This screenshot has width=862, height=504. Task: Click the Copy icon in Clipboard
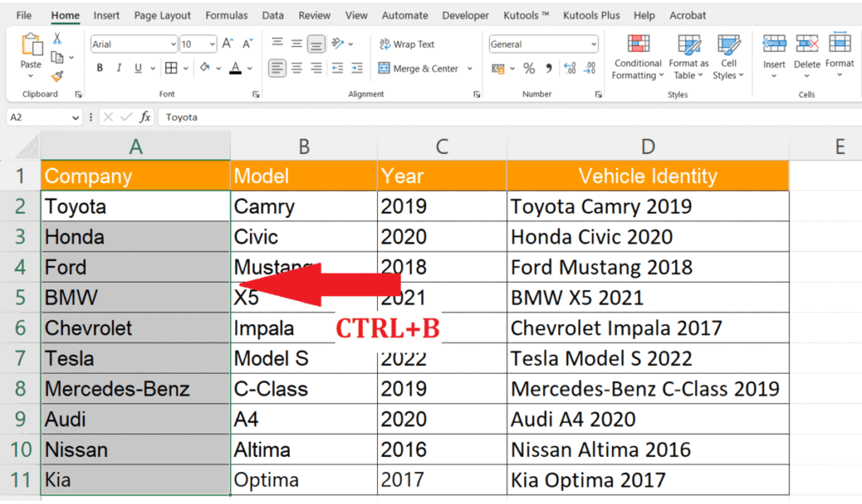[56, 57]
